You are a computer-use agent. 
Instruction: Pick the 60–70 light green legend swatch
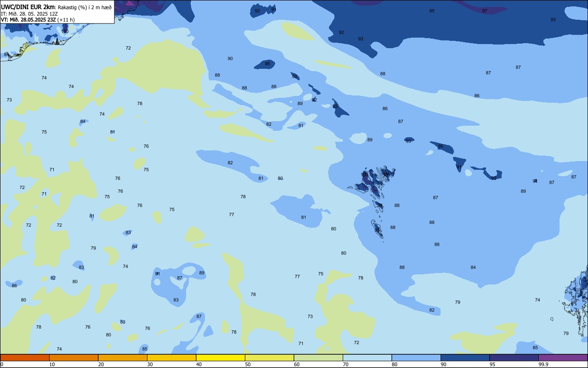(x=318, y=357)
